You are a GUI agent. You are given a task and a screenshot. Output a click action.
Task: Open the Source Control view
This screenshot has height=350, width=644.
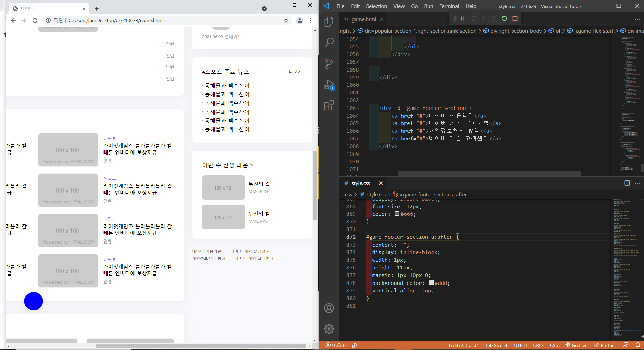[329, 63]
